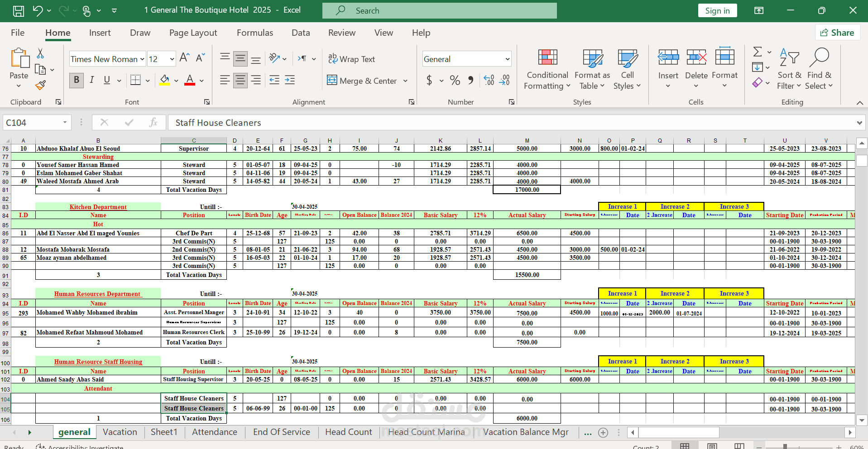Switch to the Vacation sheet tab
The width and height of the screenshot is (868, 449).
pyautogui.click(x=120, y=432)
